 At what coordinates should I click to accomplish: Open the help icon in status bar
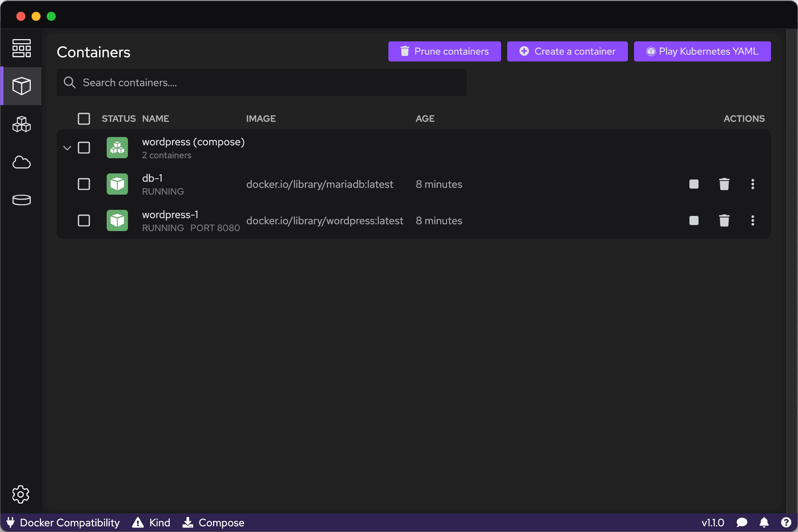click(x=786, y=523)
